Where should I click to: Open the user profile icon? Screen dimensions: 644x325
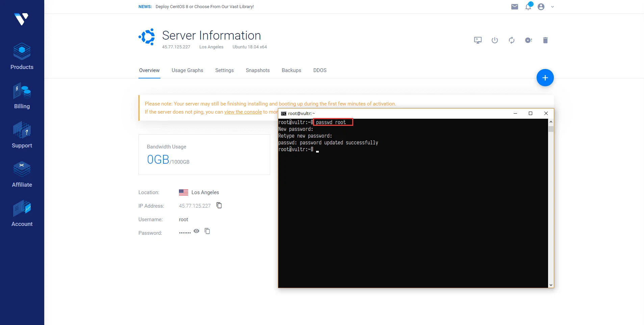pos(541,7)
